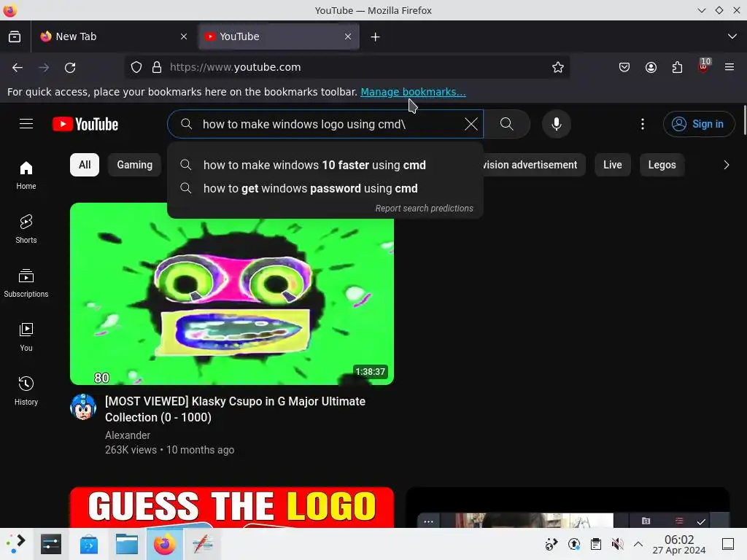Start voice search with microphone icon

[556, 124]
